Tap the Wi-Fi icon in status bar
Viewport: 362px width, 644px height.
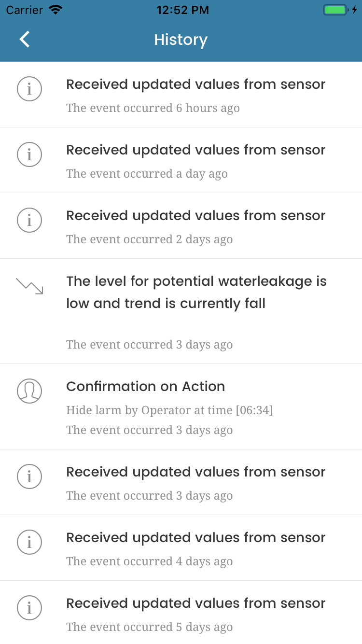click(56, 10)
